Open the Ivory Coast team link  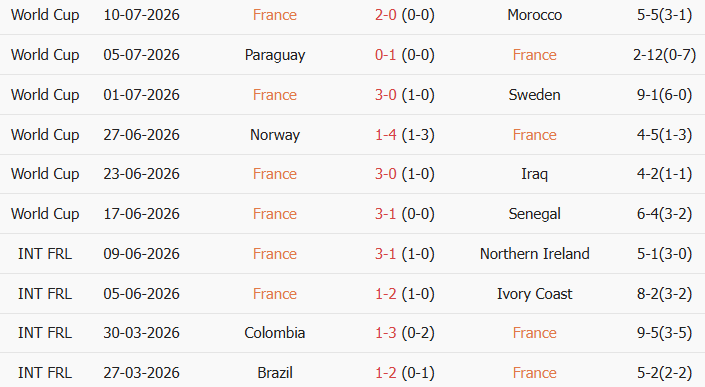535,294
